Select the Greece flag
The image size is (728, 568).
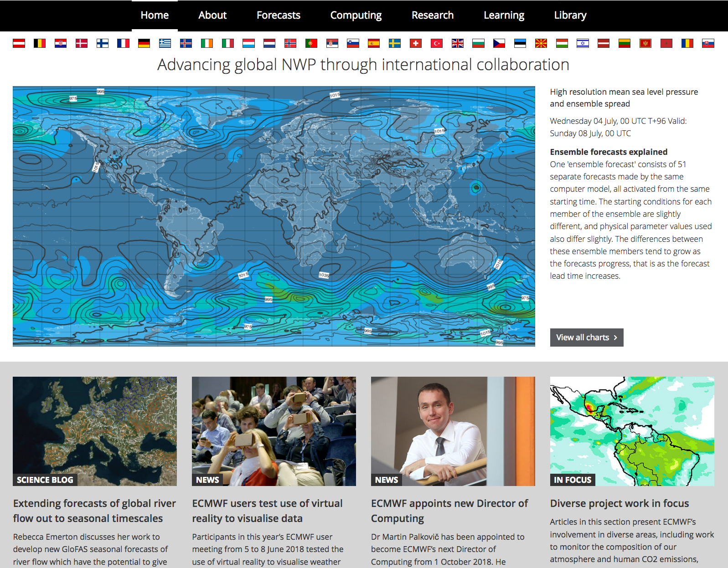point(165,43)
